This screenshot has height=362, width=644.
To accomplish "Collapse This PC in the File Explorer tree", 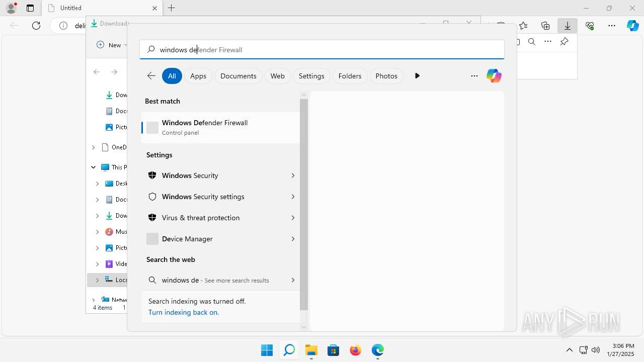I will (93, 167).
